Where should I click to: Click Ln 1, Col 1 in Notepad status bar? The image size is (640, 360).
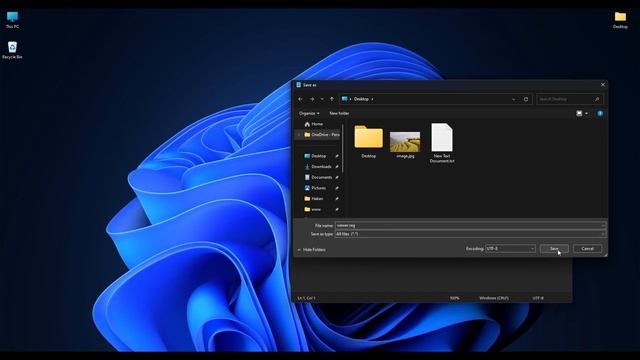[x=307, y=298]
